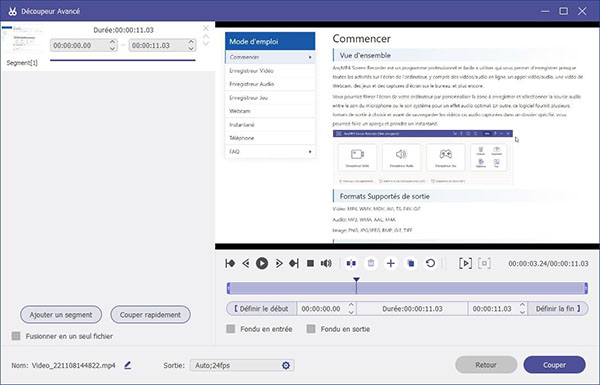
Task: Open the Sortie Auto;24fps box
Action: pyautogui.click(x=242, y=365)
